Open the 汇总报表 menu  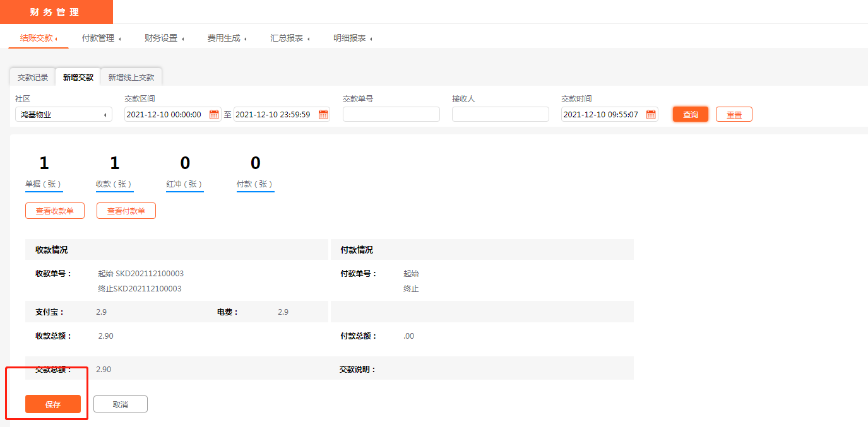click(289, 38)
